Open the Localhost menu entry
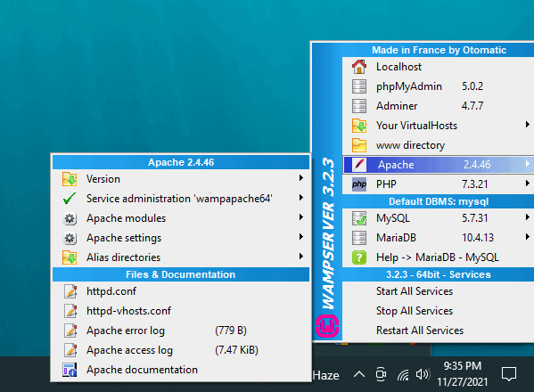 (438, 67)
